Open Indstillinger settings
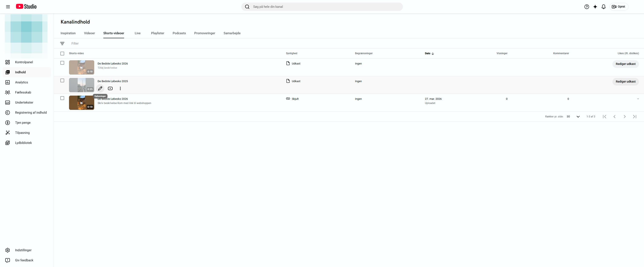Screen dimensions: 644x267 click(x=27, y=250)
